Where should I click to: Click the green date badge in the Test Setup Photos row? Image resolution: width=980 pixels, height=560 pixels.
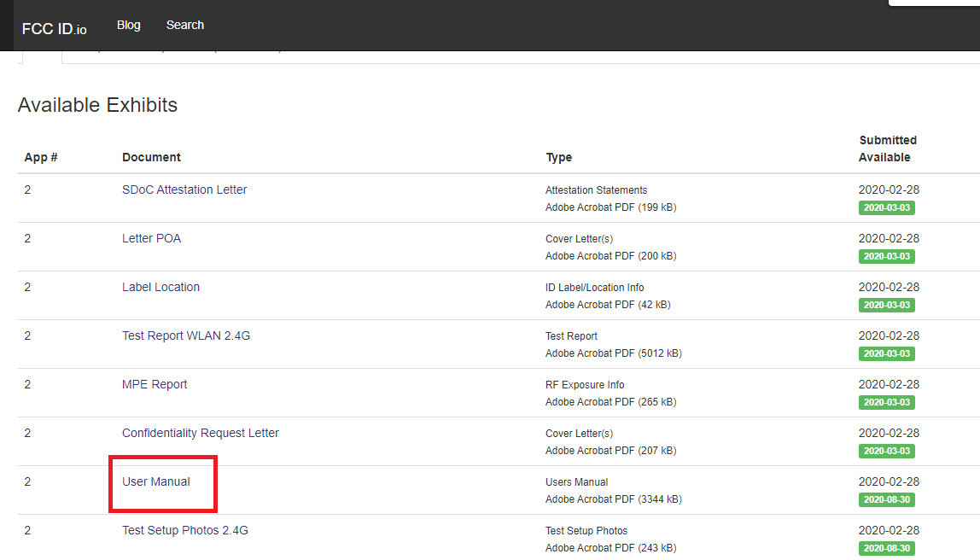click(886, 548)
